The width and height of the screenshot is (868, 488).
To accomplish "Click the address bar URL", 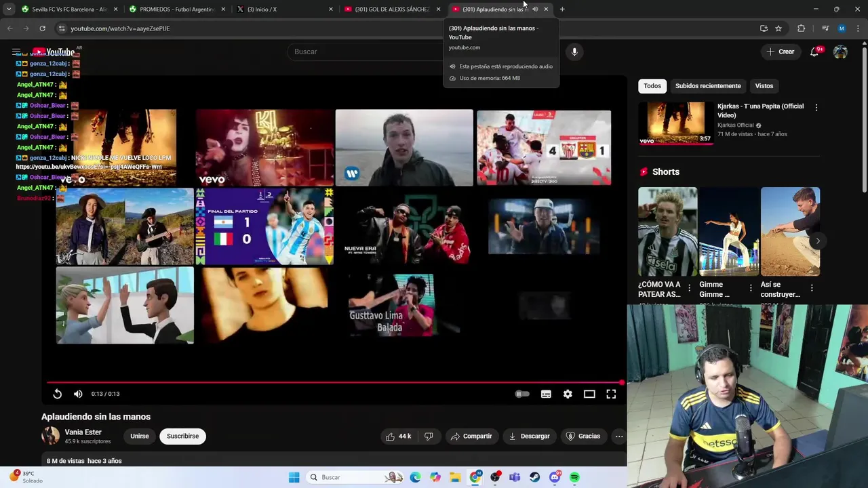I will coord(120,28).
